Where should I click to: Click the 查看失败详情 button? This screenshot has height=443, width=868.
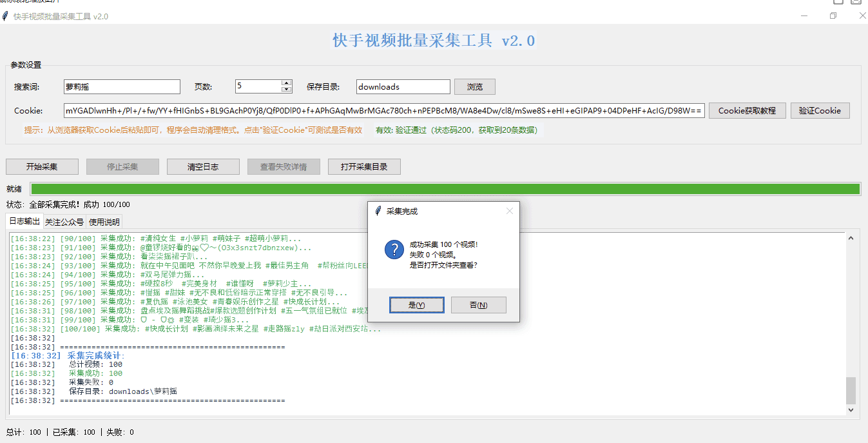[284, 166]
